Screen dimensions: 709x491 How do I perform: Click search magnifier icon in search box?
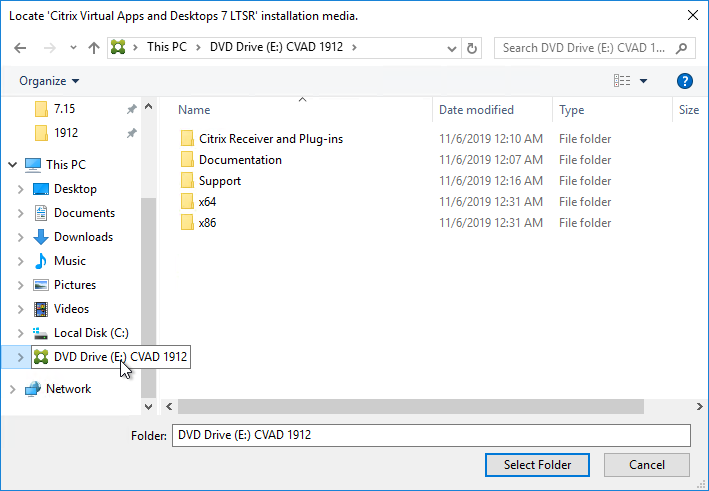[681, 48]
